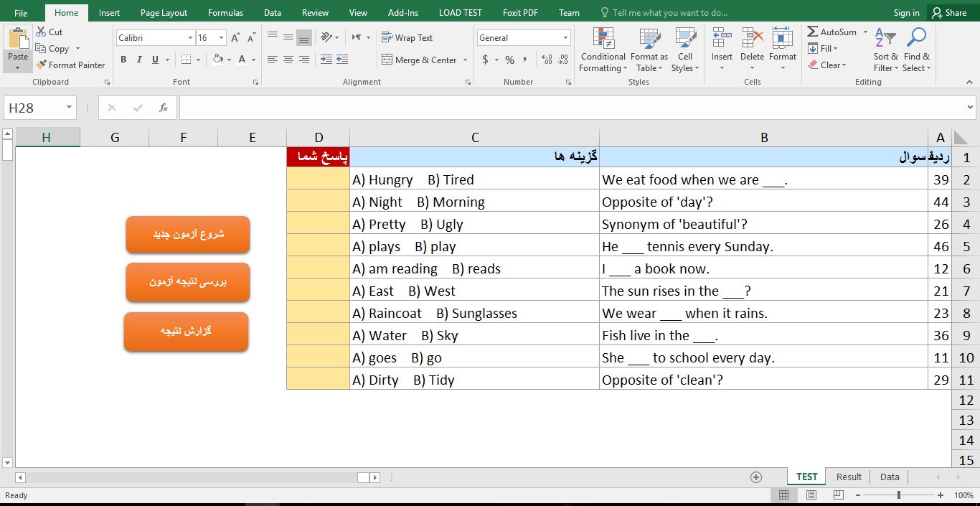This screenshot has width=980, height=506.
Task: Click the orange شروع آزمون جدید button
Action: click(188, 235)
